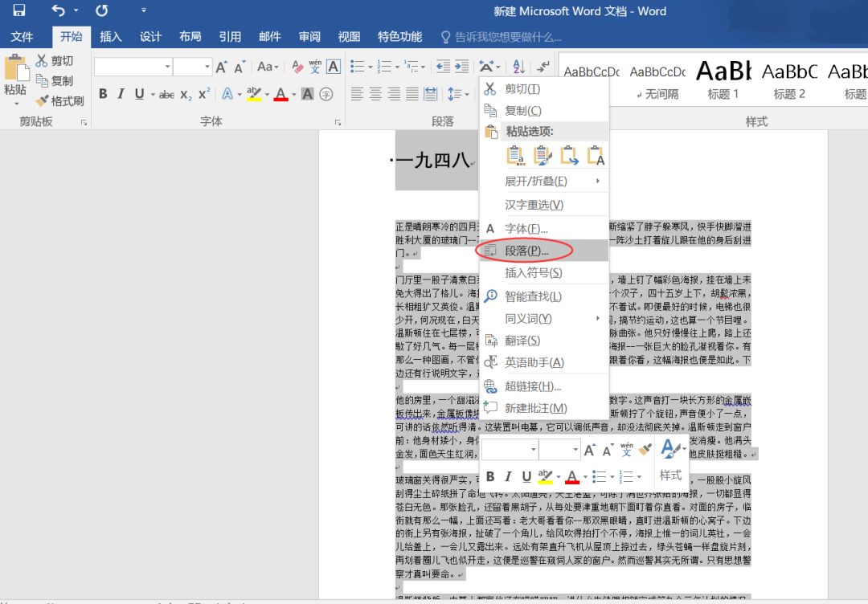Click the 剪切 scissors button in ribbon
Image resolution: width=868 pixels, height=604 pixels.
pos(55,61)
